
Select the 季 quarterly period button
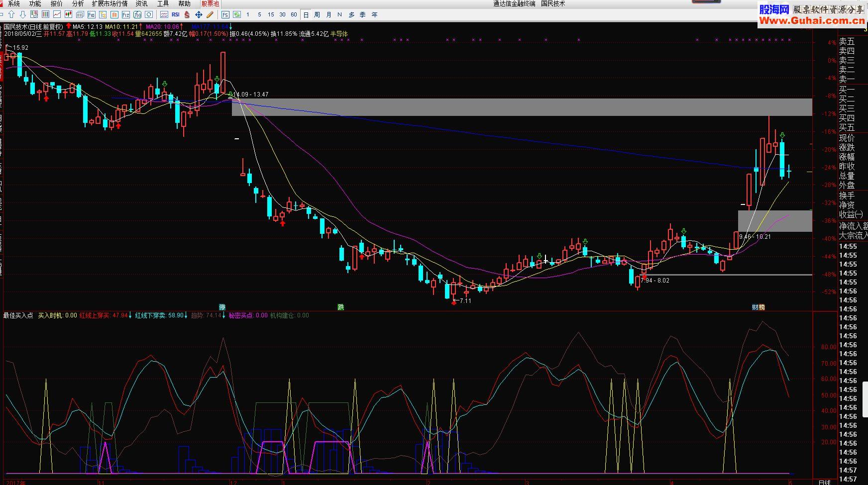tap(362, 14)
